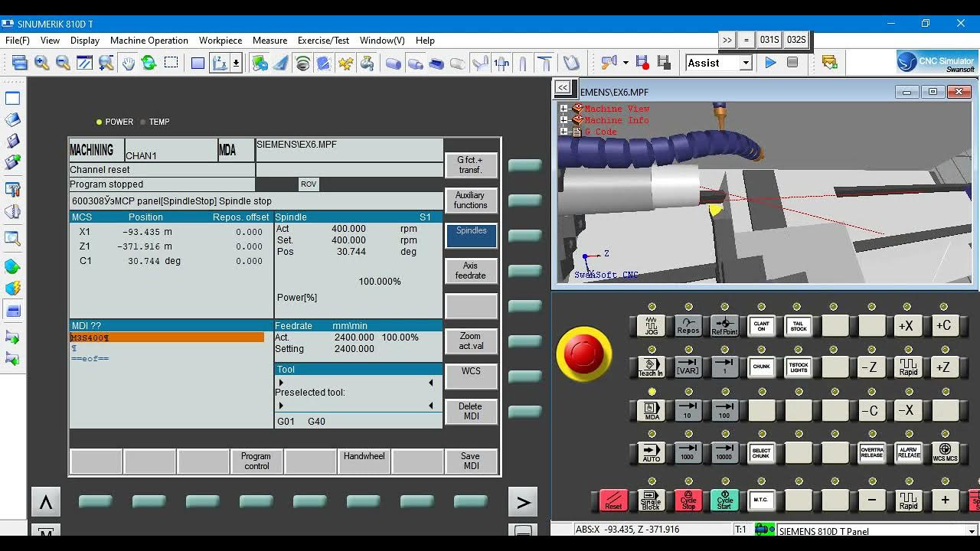Toggle CHUNK key on machine panel
980x551 pixels.
(x=761, y=367)
